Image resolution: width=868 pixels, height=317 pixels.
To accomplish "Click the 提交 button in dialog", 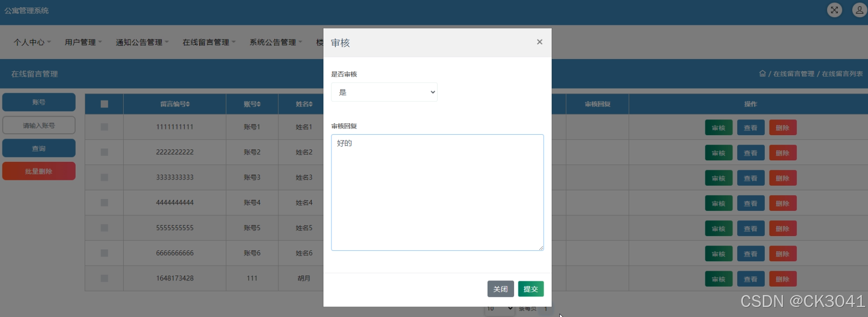I will click(531, 289).
